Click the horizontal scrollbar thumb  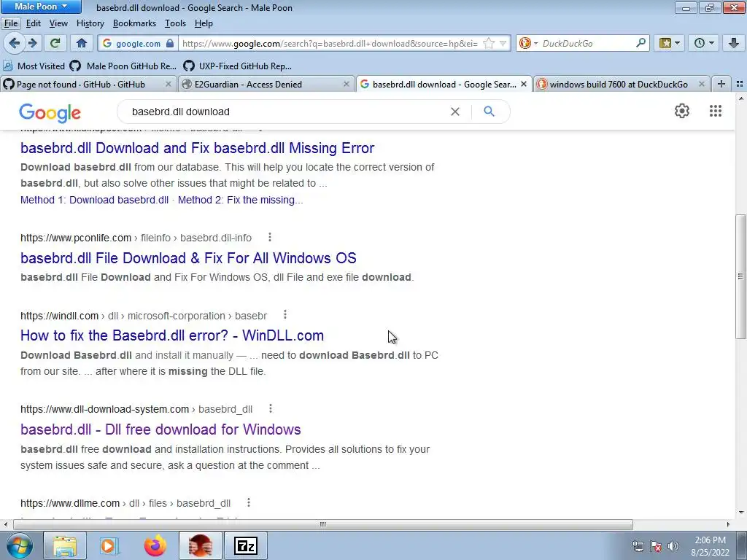(323, 525)
